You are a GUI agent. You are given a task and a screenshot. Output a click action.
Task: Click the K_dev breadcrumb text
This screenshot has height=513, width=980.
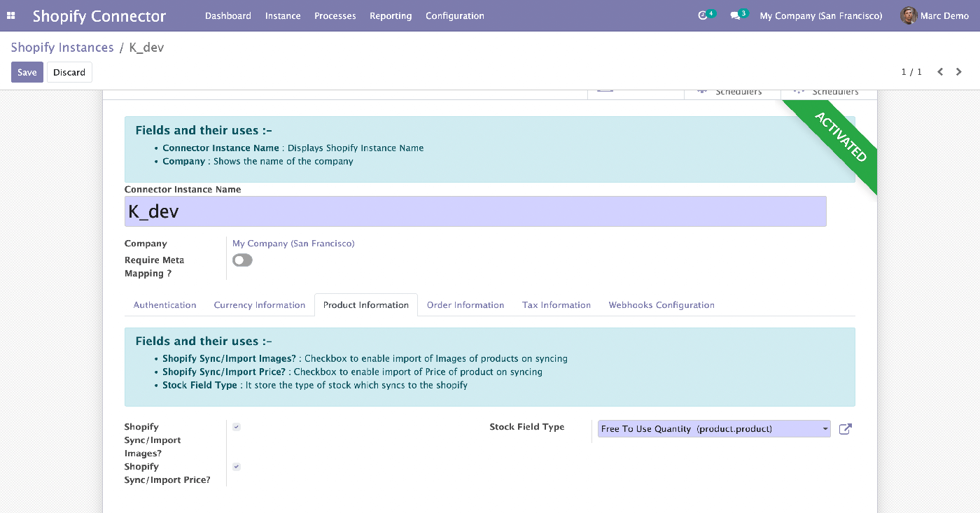[147, 48]
